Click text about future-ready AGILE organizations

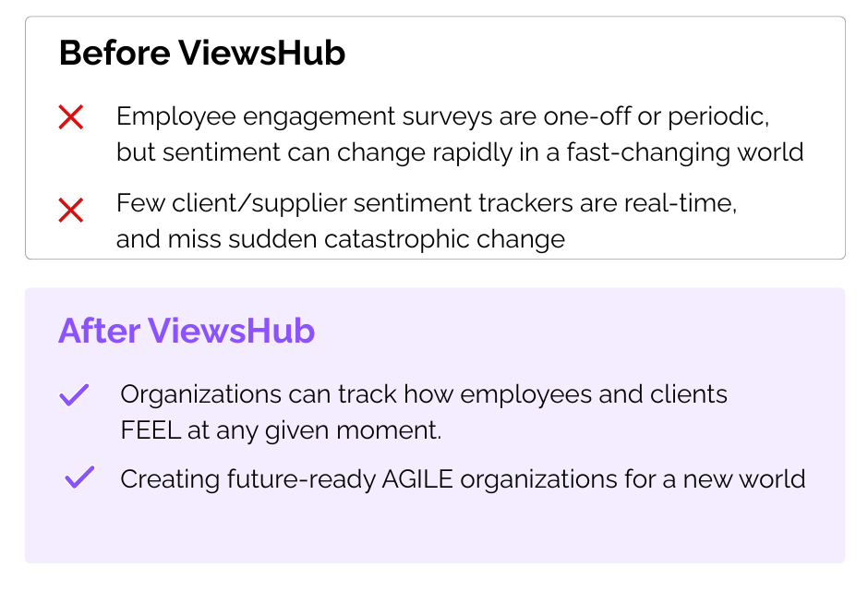(x=463, y=479)
